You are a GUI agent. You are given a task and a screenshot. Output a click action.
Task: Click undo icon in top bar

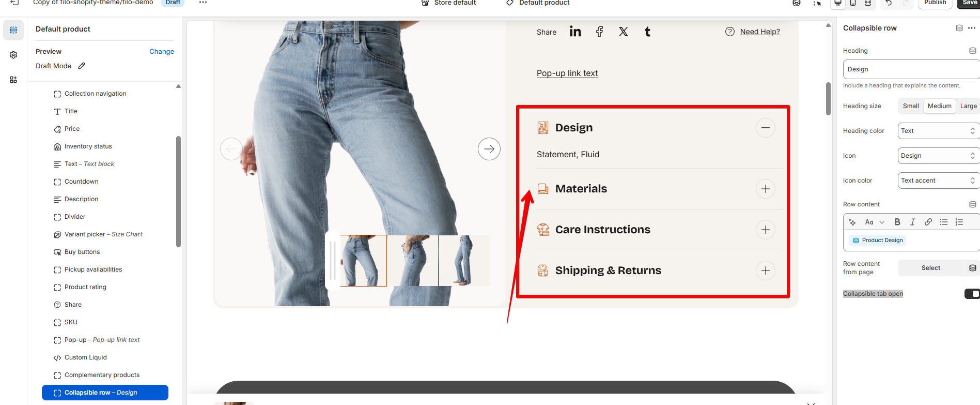click(889, 3)
